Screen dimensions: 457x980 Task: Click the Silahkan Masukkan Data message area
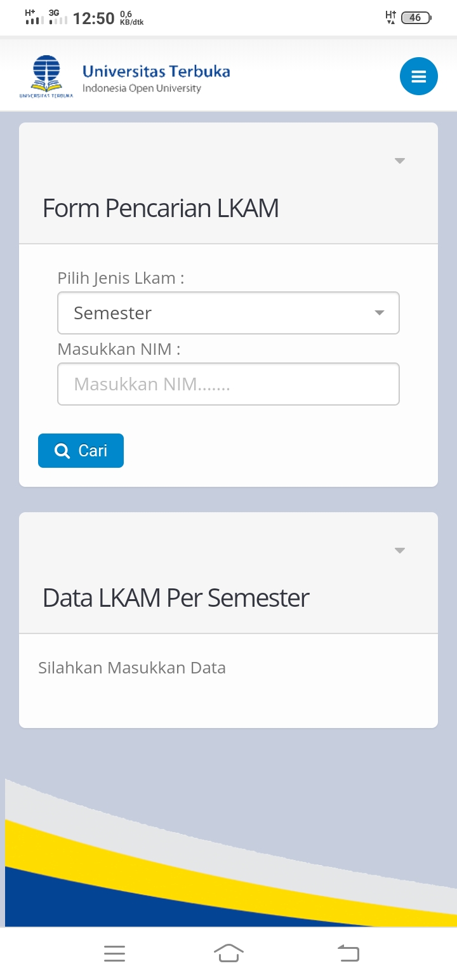click(x=132, y=668)
